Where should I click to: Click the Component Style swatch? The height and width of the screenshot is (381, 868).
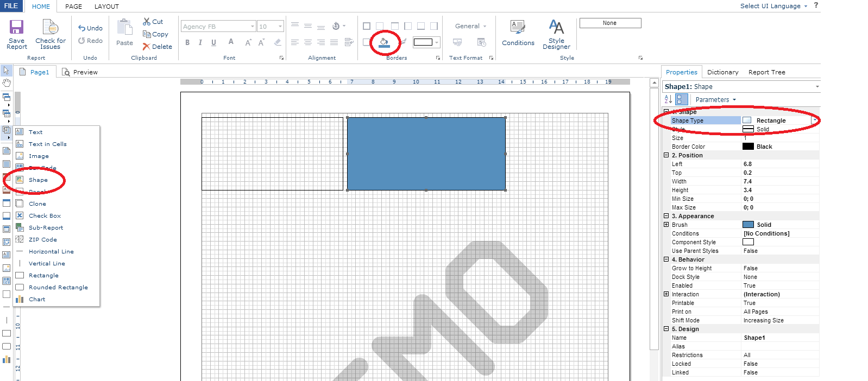748,242
